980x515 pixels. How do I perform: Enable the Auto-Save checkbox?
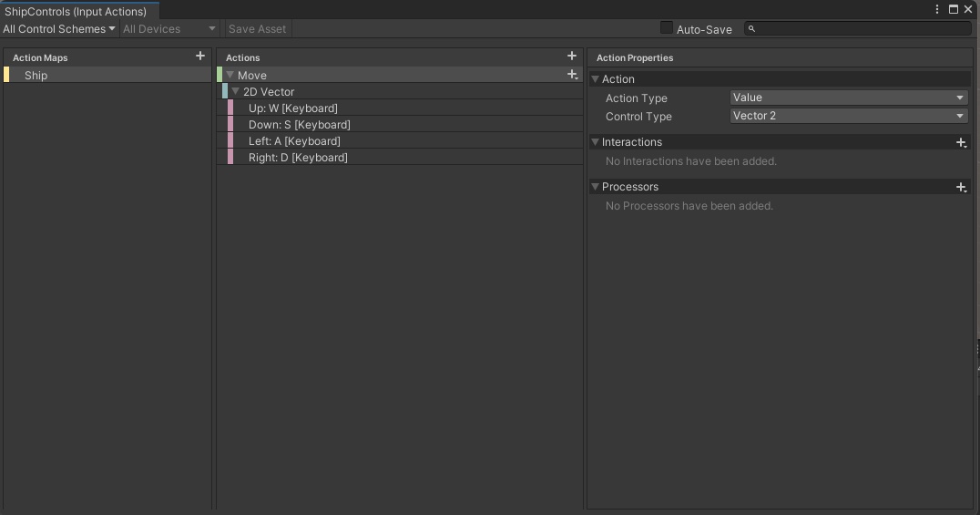pos(667,28)
